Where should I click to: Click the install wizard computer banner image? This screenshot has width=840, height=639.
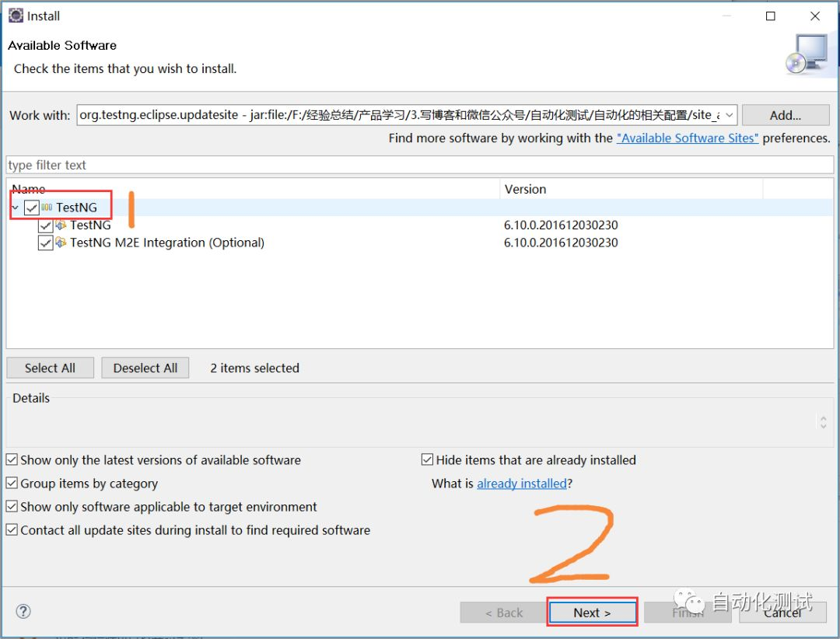808,54
